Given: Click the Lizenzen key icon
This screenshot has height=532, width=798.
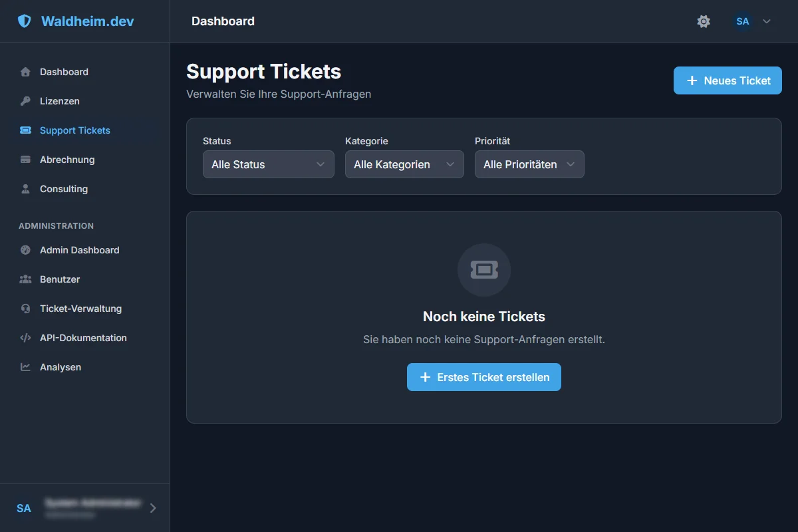Looking at the screenshot, I should click(x=25, y=101).
